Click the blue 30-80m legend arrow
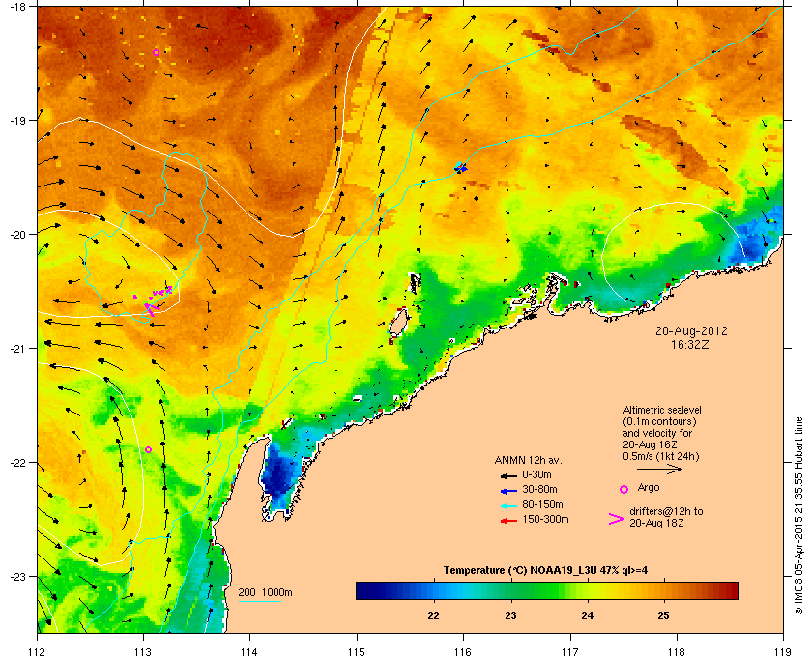This screenshot has height=657, width=812. [x=508, y=490]
